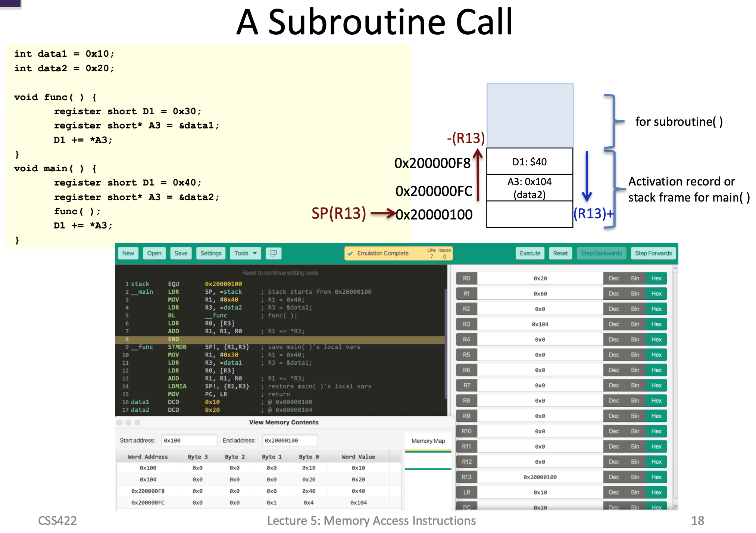The height and width of the screenshot is (533, 756).
Task: Click the layout toggle icon next to Tools
Action: pyautogui.click(x=274, y=253)
